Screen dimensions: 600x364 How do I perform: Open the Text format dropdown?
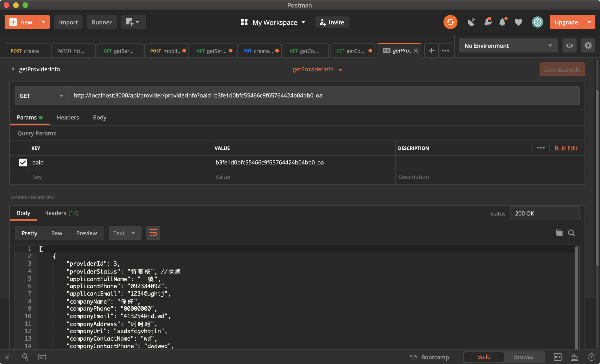[124, 233]
